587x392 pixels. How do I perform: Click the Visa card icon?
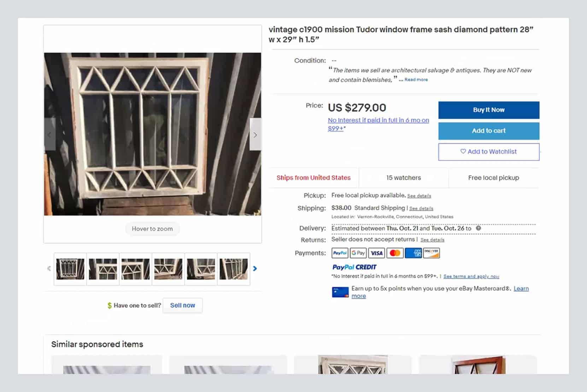pos(376,253)
